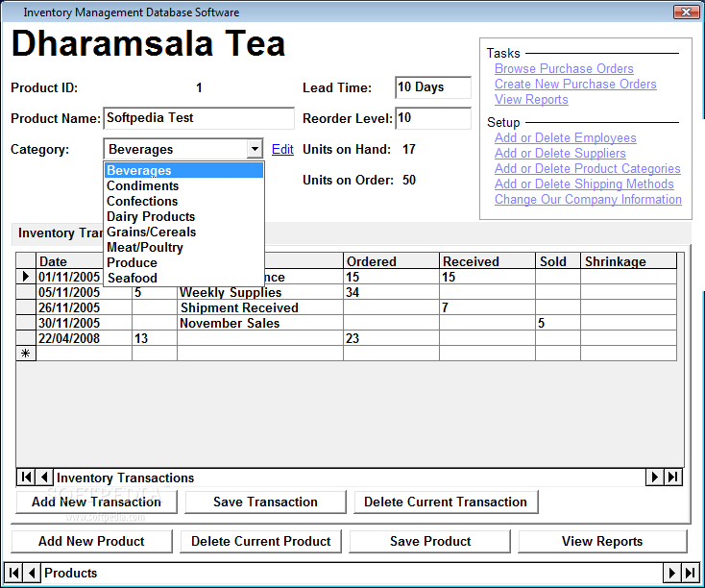Jump to last record in Products navigator
Screen dimensions: 705x588
pyautogui.click(x=691, y=573)
